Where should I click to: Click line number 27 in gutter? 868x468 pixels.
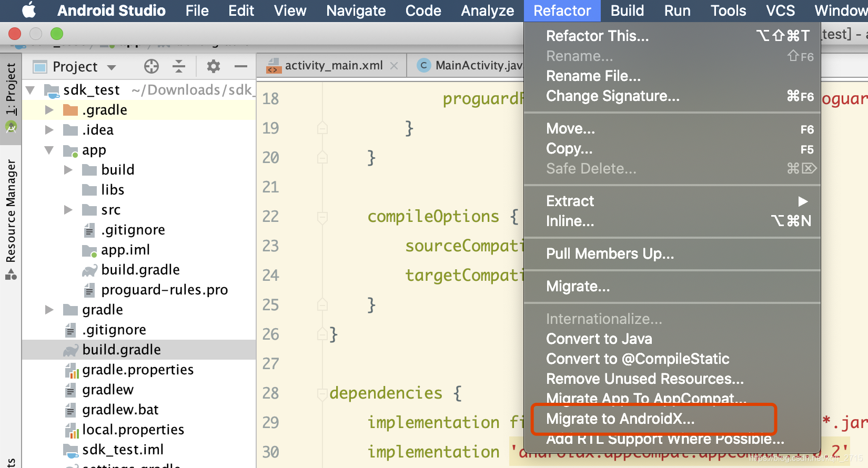point(270,363)
